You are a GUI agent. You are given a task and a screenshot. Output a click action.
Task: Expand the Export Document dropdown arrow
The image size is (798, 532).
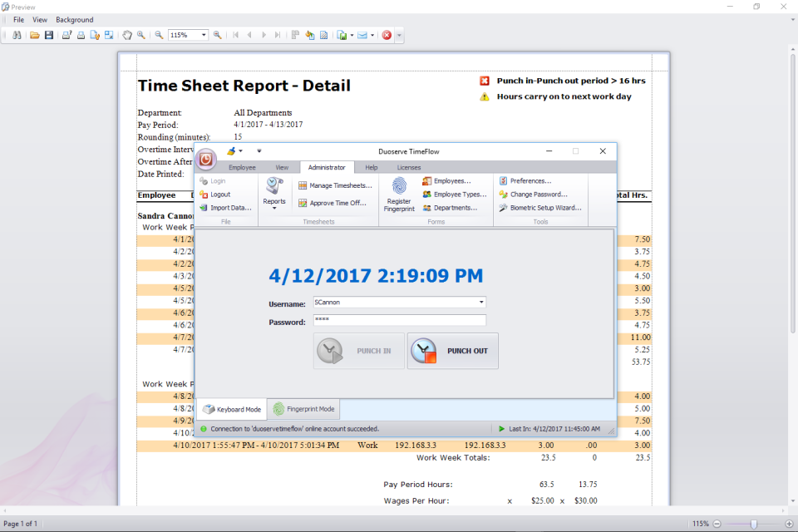point(352,35)
